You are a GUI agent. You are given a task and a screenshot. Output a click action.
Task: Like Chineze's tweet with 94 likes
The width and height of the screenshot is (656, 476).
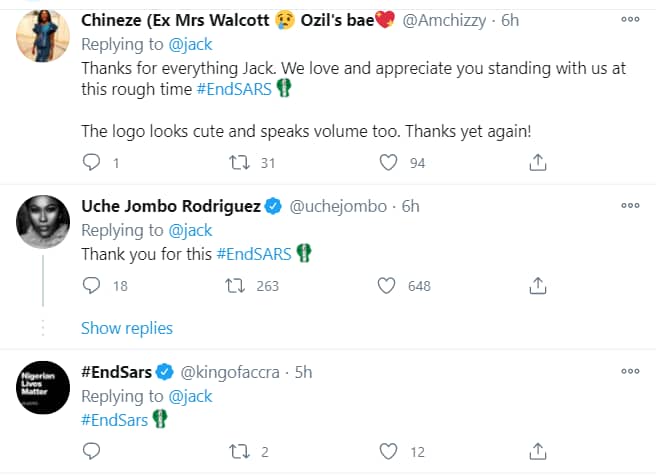[388, 161]
